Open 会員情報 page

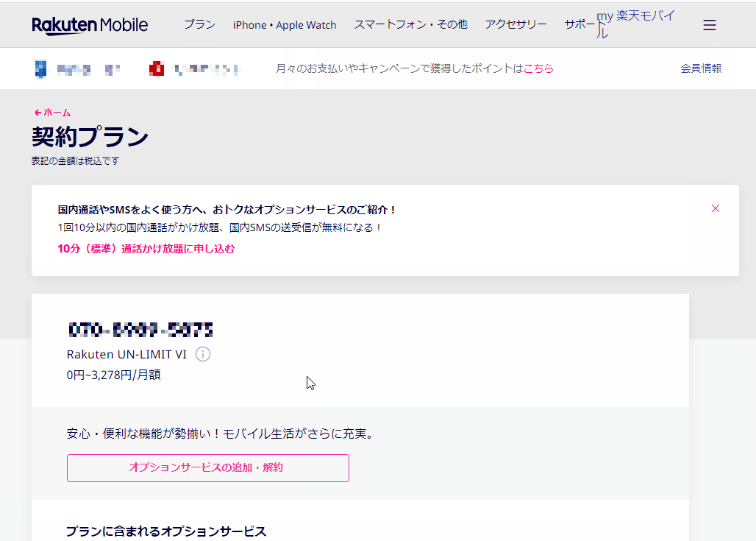(x=701, y=68)
